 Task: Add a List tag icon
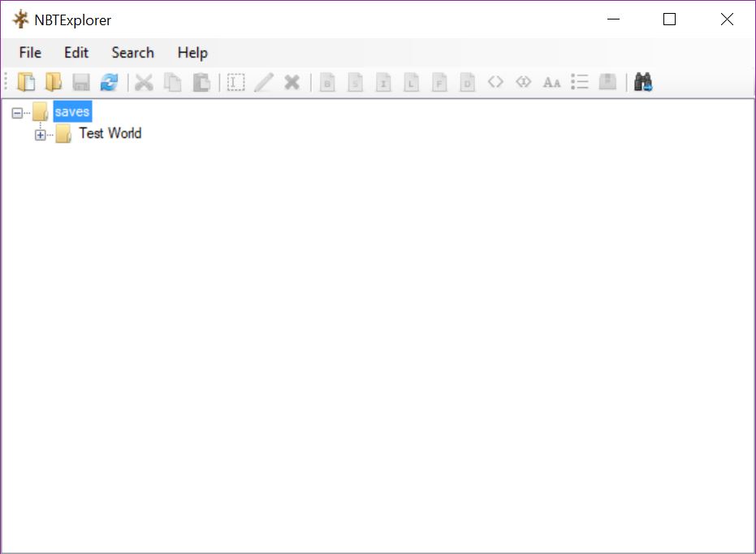click(580, 82)
